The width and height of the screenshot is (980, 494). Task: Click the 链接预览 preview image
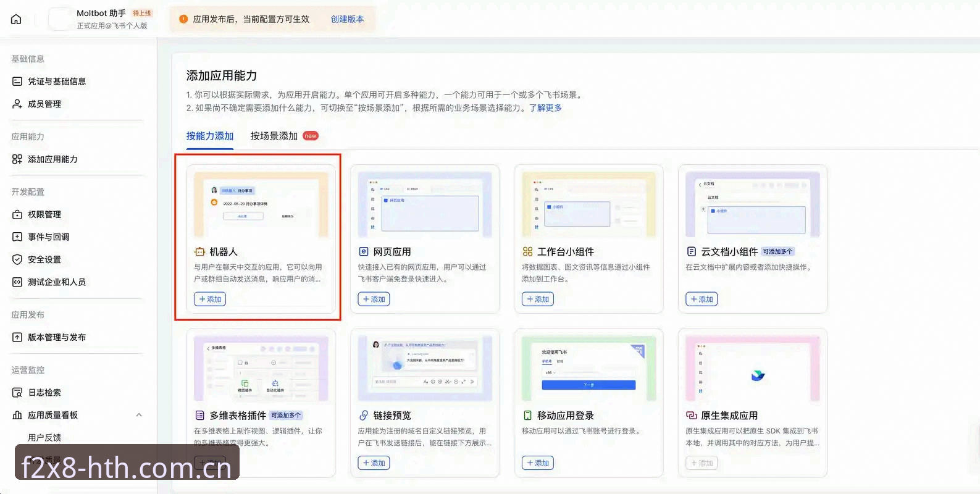click(x=425, y=369)
